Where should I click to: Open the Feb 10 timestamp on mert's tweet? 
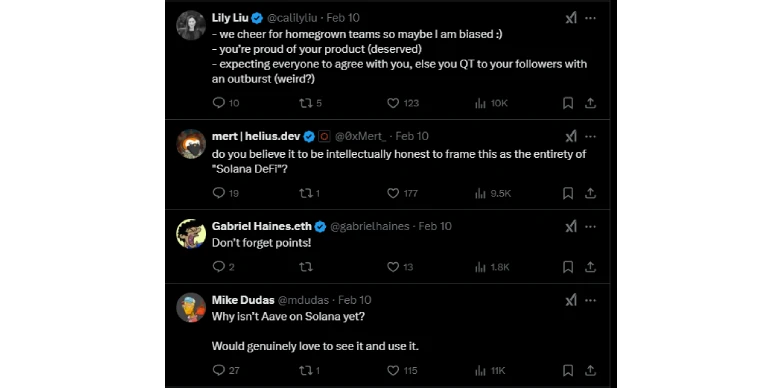[x=412, y=136]
